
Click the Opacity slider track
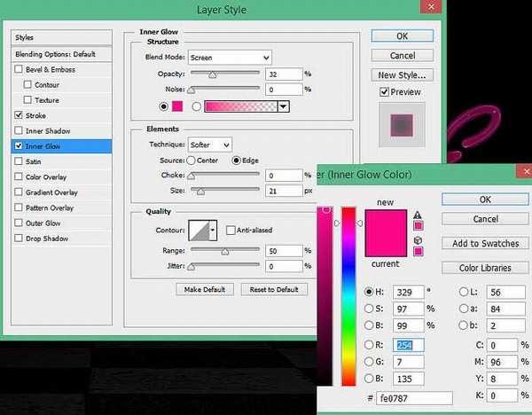(x=224, y=75)
